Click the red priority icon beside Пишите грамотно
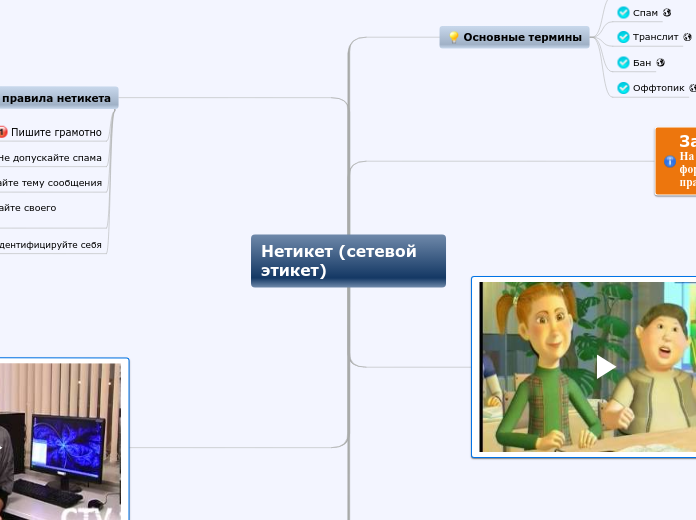The height and width of the screenshot is (520, 696). point(3,132)
